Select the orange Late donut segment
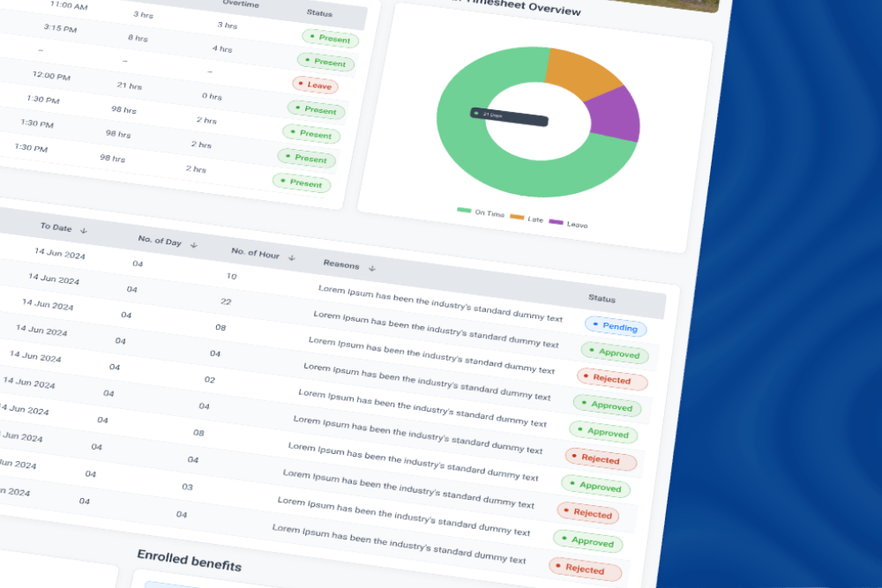 (582, 73)
